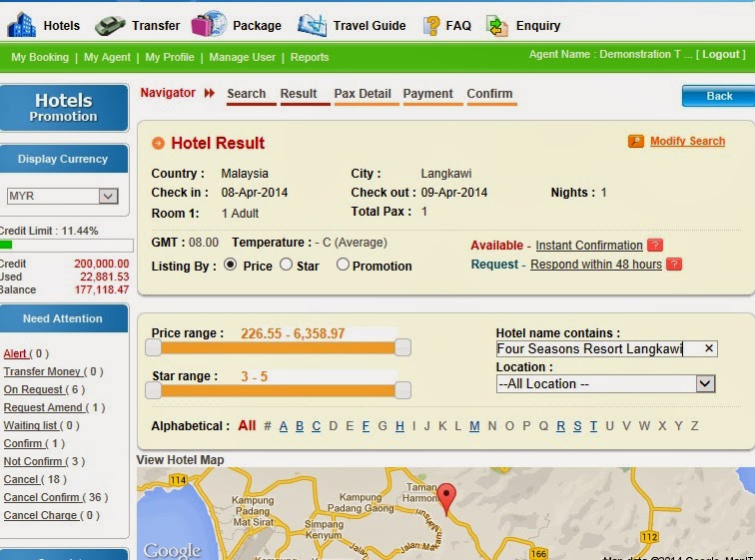This screenshot has height=560, width=755.
Task: Click star range right slider handle
Action: (402, 390)
